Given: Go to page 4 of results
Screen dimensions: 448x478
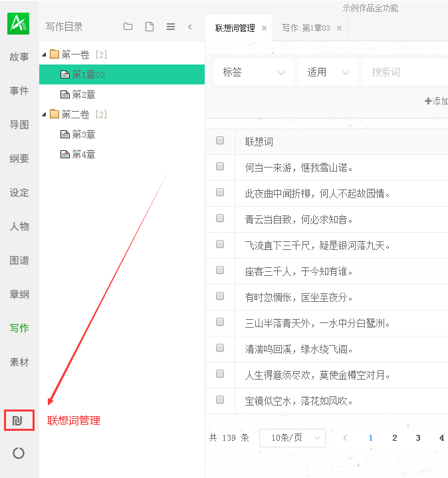Looking at the screenshot, I should [x=441, y=438].
